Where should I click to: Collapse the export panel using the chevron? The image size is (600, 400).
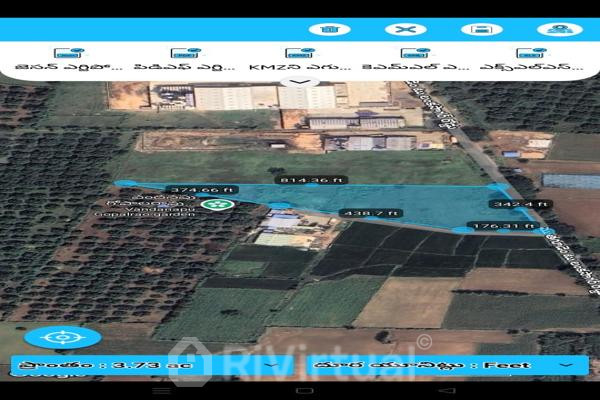[291, 83]
